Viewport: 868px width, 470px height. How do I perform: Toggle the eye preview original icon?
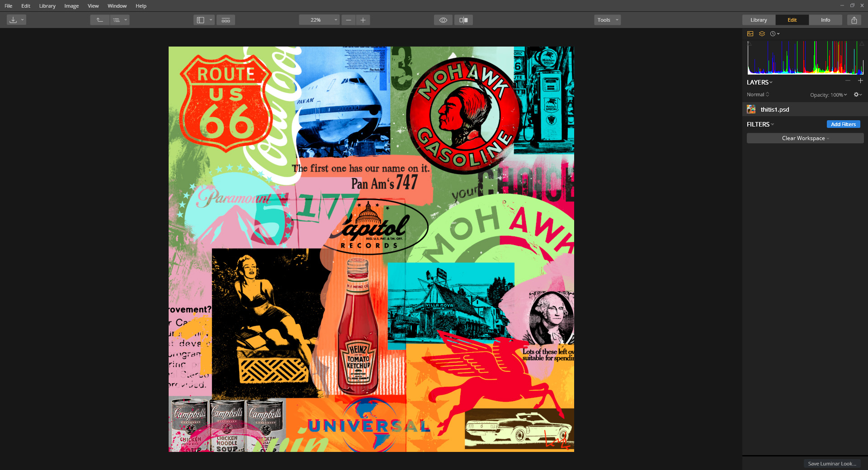(443, 20)
